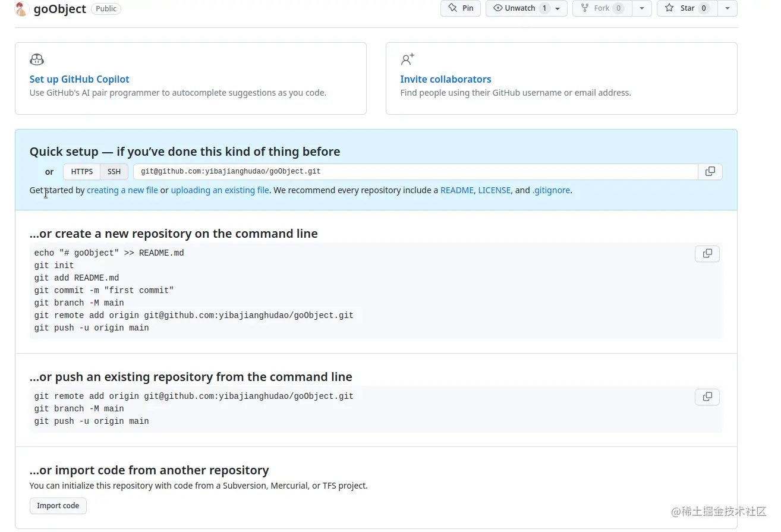
Task: Pin the goObject repository
Action: point(460,8)
